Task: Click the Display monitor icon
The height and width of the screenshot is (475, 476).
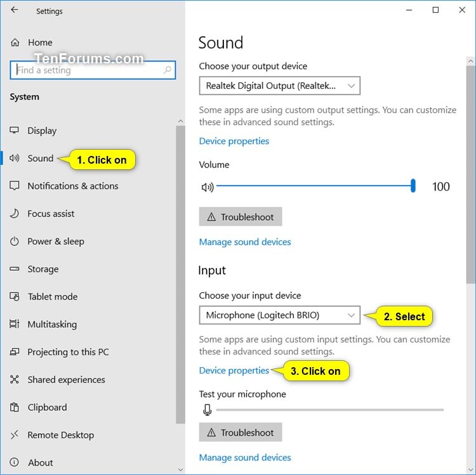Action: pyautogui.click(x=14, y=131)
